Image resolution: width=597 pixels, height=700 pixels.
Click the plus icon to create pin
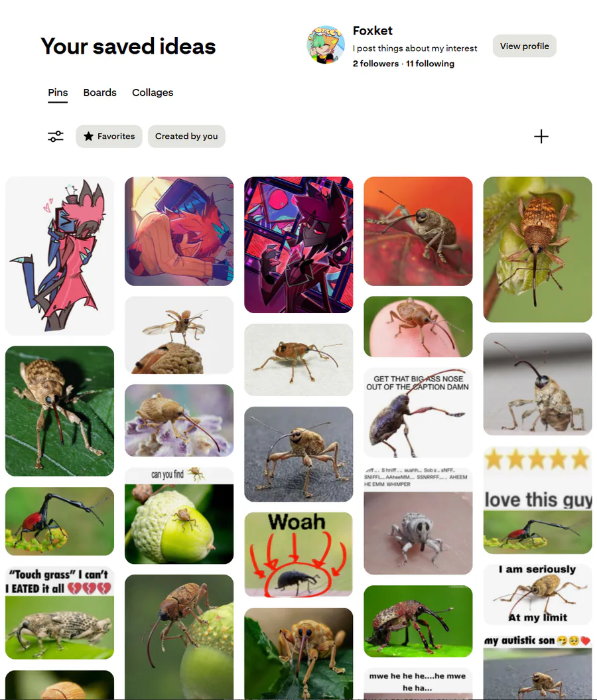pyautogui.click(x=541, y=136)
